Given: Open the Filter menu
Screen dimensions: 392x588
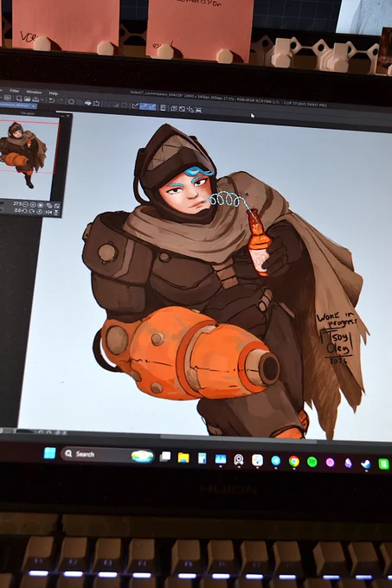Looking at the screenshot, I should pyautogui.click(x=15, y=91).
